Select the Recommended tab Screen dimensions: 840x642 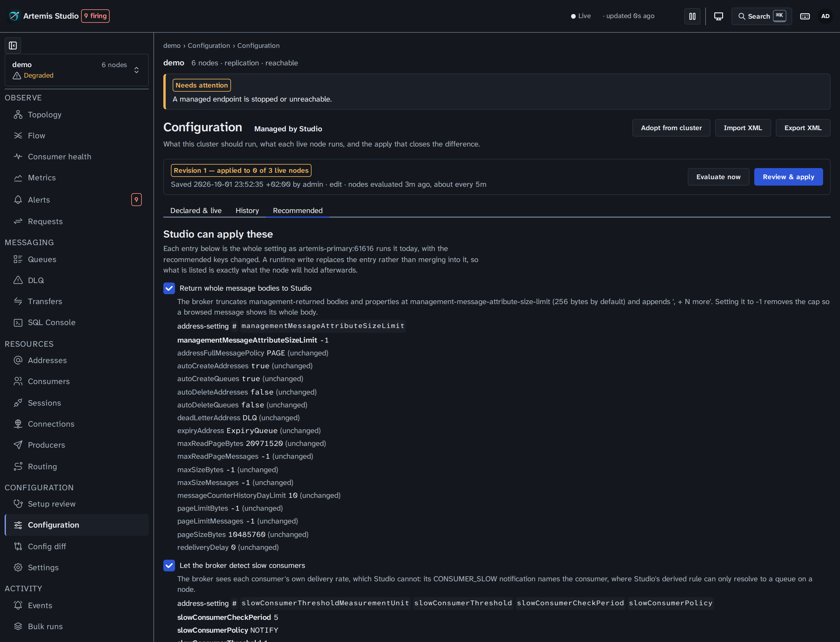(x=297, y=211)
